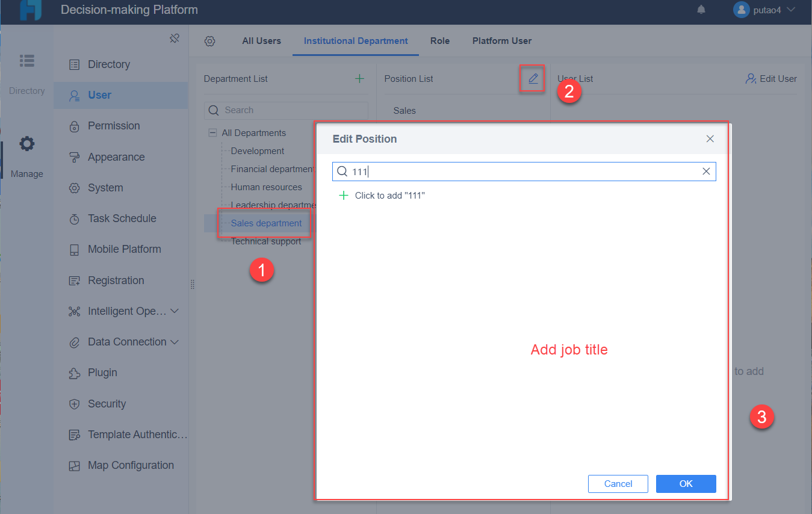Open the Security section icon
Screen dimensions: 812x514
click(x=73, y=404)
